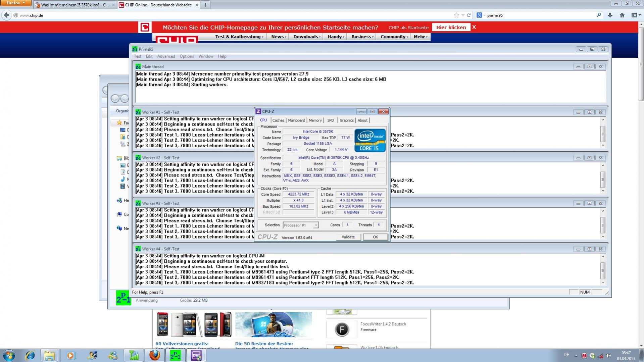Dismiss the CHIP Startseite banner with X
Screen dimensions: 644x362
[474, 27]
